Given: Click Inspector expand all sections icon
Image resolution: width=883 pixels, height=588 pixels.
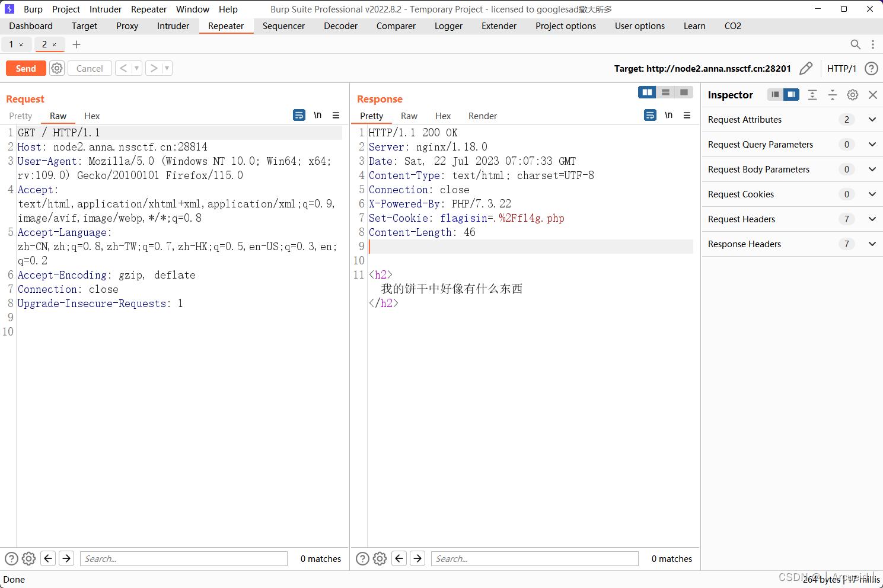Looking at the screenshot, I should click(x=812, y=95).
